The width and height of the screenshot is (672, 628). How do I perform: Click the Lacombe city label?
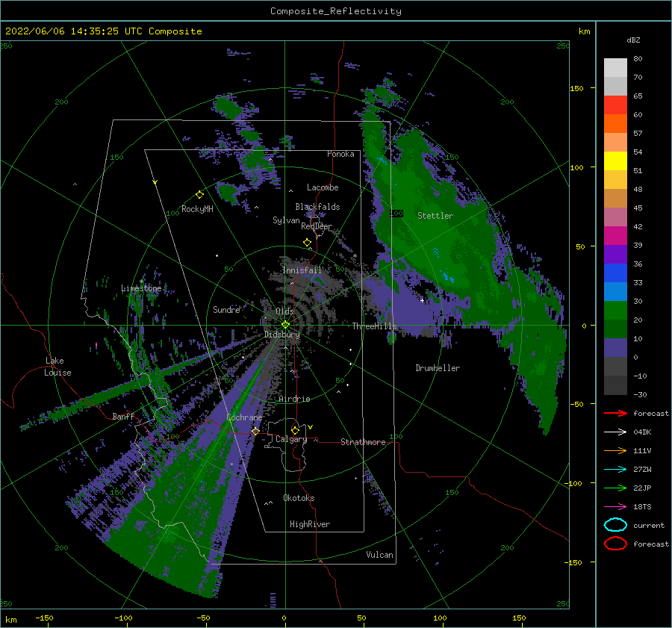[323, 187]
